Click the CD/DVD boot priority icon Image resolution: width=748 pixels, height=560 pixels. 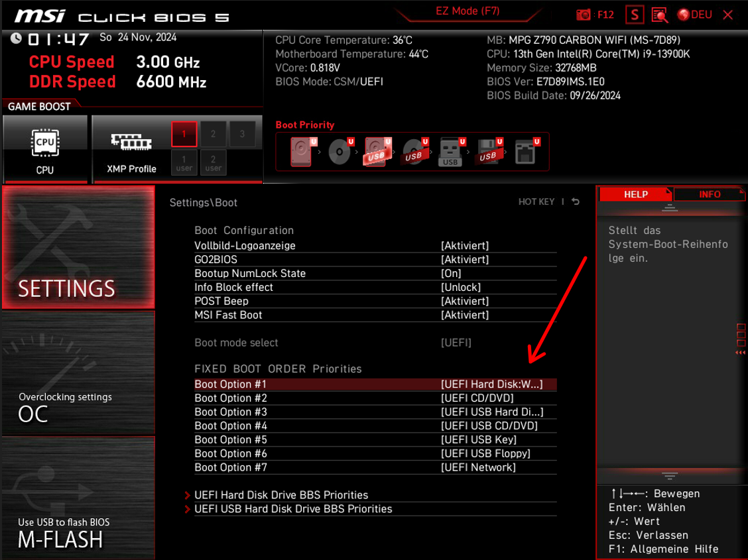[x=341, y=152]
